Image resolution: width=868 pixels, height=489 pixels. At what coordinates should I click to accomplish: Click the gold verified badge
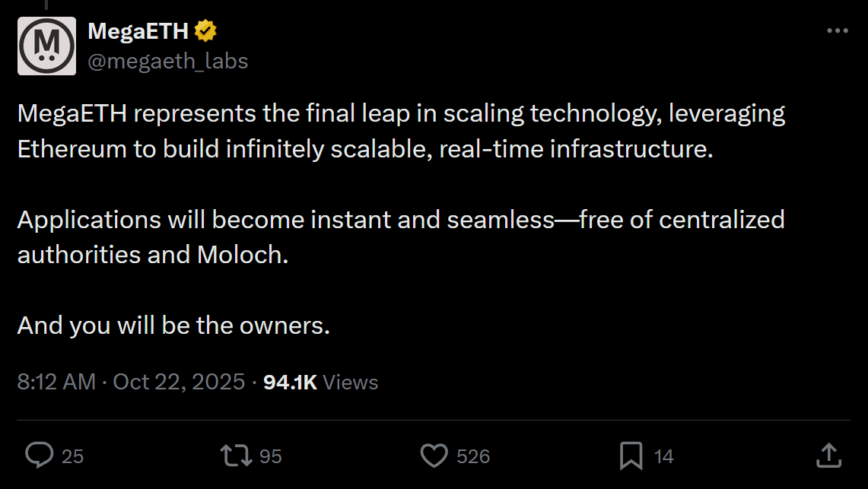point(206,31)
